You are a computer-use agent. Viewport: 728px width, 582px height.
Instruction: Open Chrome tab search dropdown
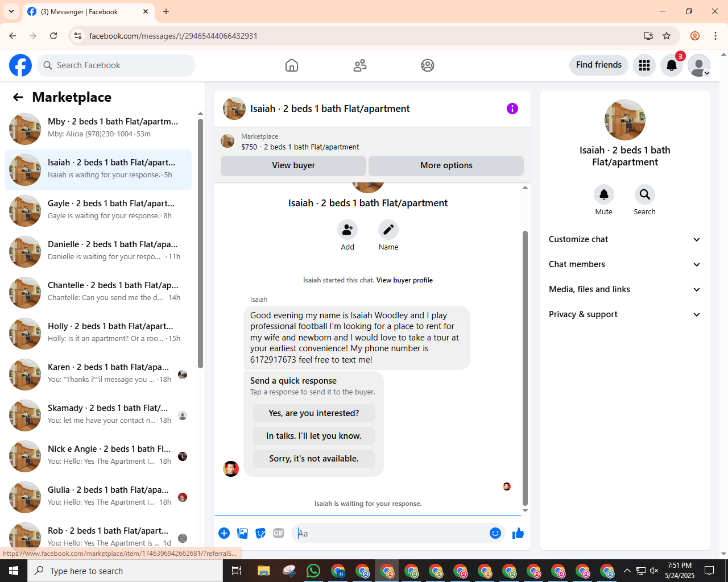click(11, 11)
